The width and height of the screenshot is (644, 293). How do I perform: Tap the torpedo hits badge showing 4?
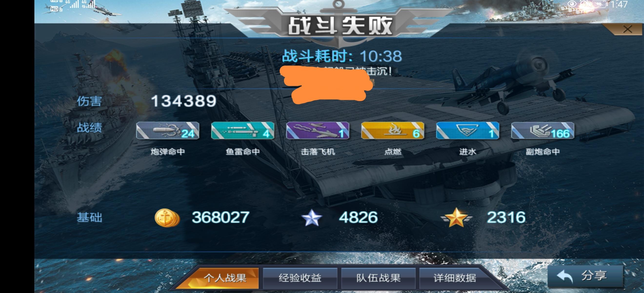pos(242,130)
